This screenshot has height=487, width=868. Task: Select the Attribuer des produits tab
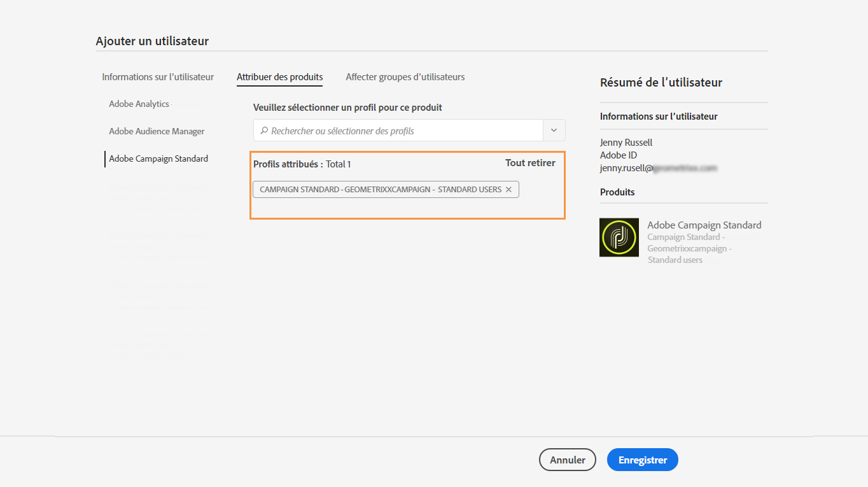pyautogui.click(x=279, y=77)
